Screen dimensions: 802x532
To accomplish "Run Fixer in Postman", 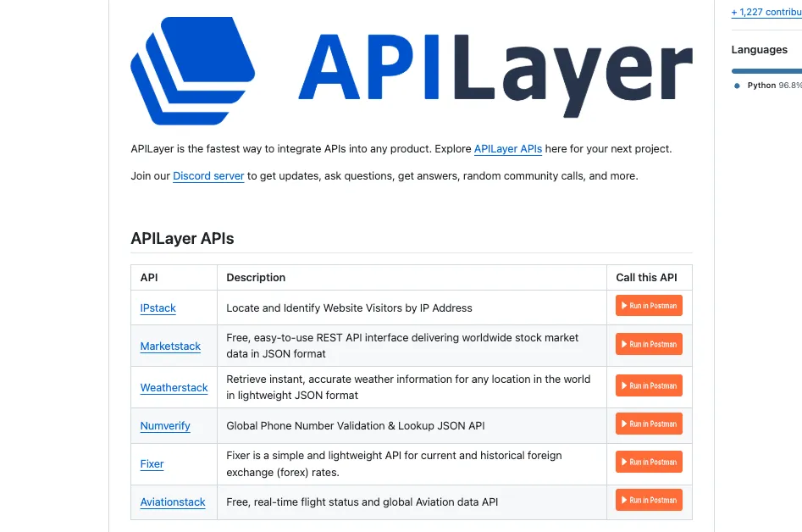I will [x=649, y=462].
